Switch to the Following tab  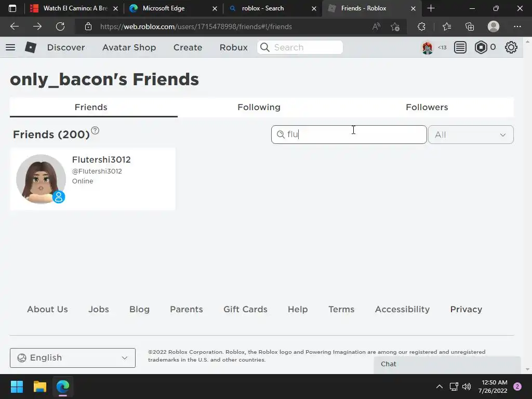coord(259,107)
